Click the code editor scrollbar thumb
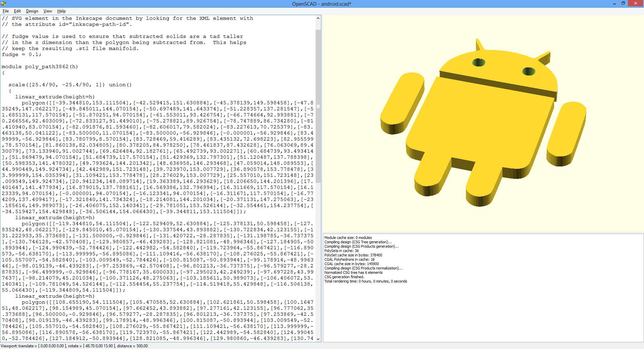This screenshot has height=349, width=644. tap(318, 106)
